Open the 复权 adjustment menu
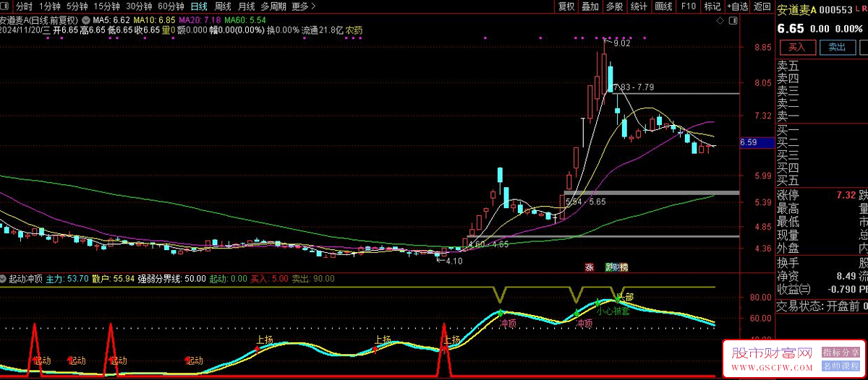Viewport: 868px width, 380px height. 566,7
